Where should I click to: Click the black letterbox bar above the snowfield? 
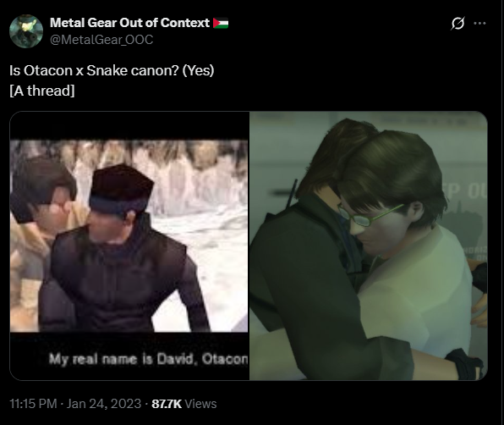pyautogui.click(x=129, y=125)
